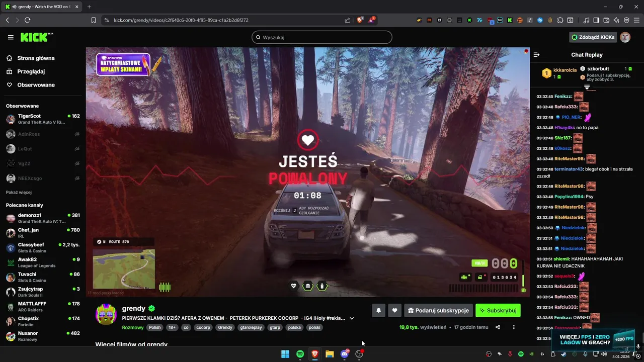Toggle the browser sidebar panel
Viewport: 644px width, 362px height.
pyautogui.click(x=596, y=20)
